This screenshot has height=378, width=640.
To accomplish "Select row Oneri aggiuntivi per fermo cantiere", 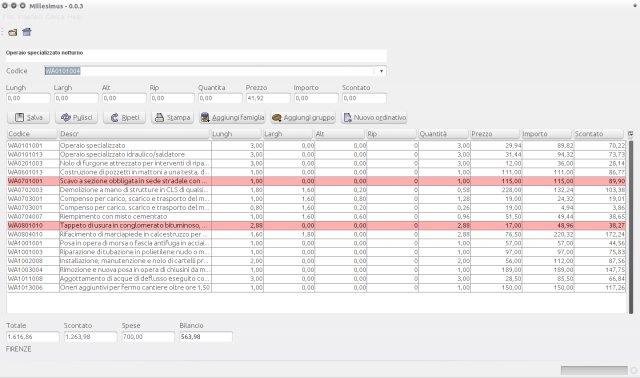I will pyautogui.click(x=316, y=288).
